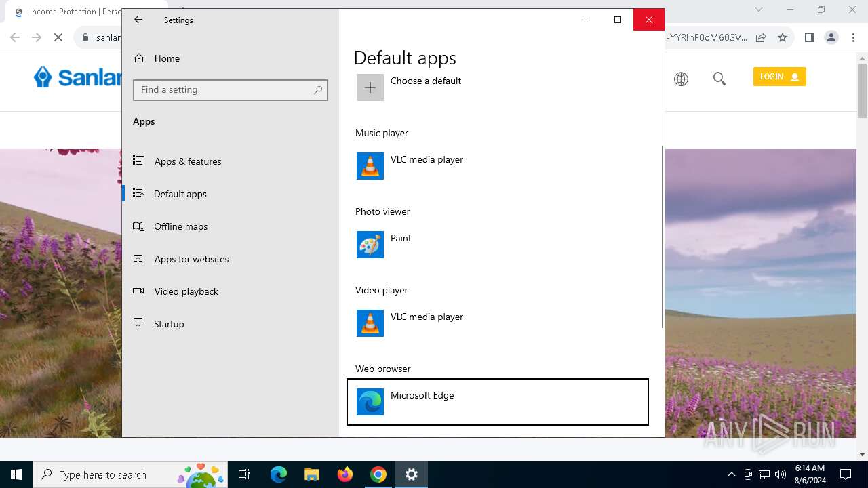
Task: Click the VLC cone icon under Video player
Action: pyautogui.click(x=370, y=323)
